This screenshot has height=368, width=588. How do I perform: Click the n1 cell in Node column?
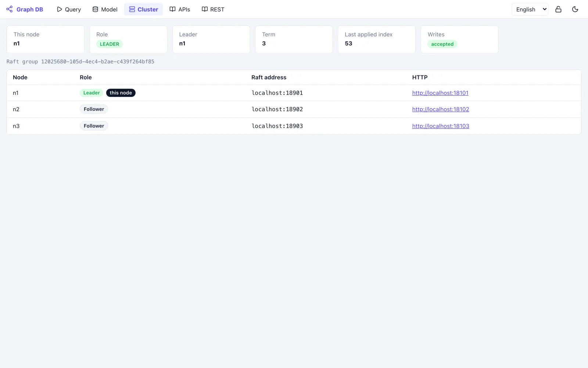coord(16,93)
